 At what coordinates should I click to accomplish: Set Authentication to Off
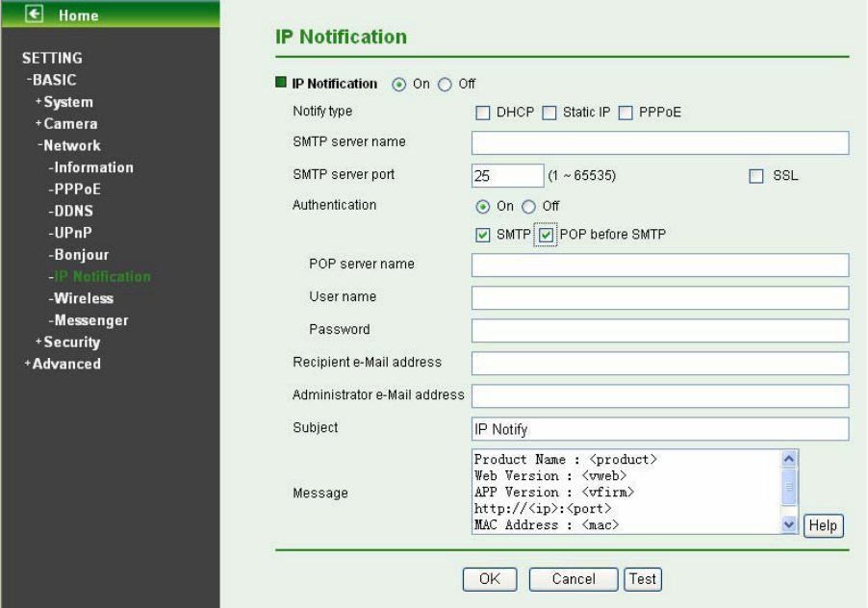(x=528, y=207)
